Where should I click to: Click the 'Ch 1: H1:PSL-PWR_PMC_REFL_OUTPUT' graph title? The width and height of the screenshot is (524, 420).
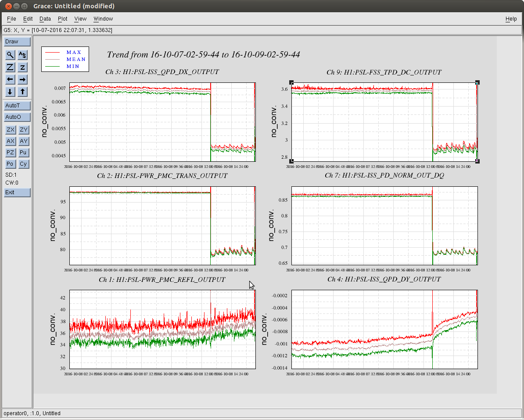pyautogui.click(x=162, y=279)
